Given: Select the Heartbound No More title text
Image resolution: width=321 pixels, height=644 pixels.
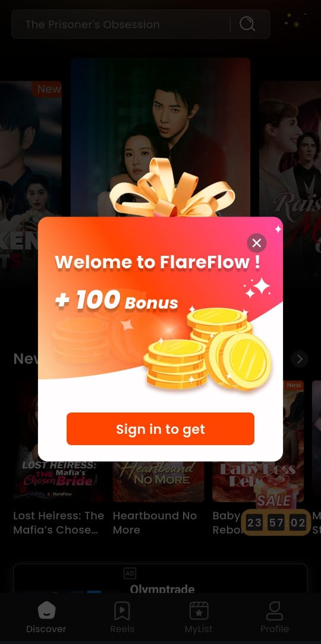Looking at the screenshot, I should coord(155,522).
